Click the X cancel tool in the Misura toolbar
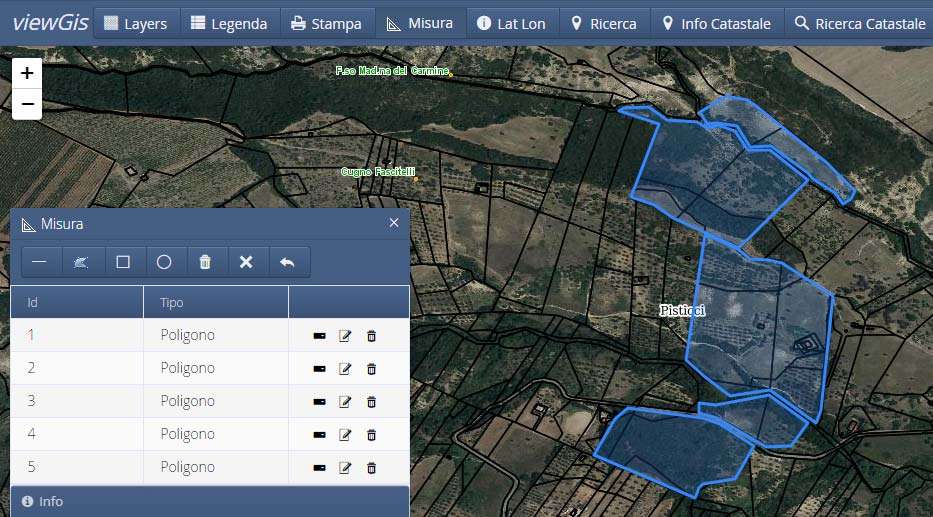 click(246, 262)
